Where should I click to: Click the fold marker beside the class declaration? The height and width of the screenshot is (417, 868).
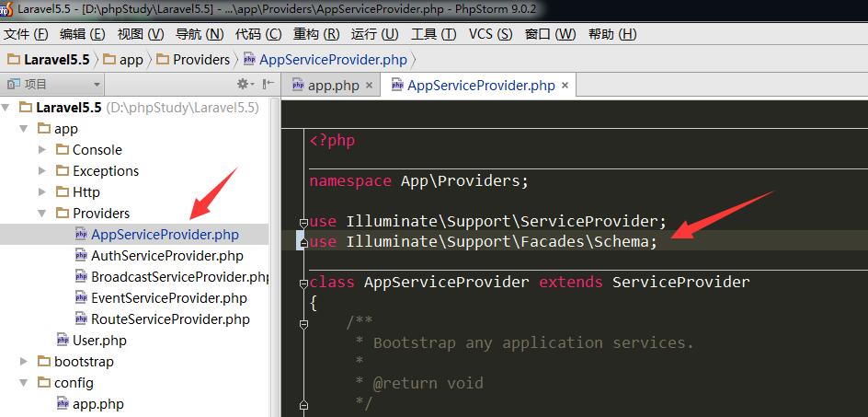click(303, 282)
